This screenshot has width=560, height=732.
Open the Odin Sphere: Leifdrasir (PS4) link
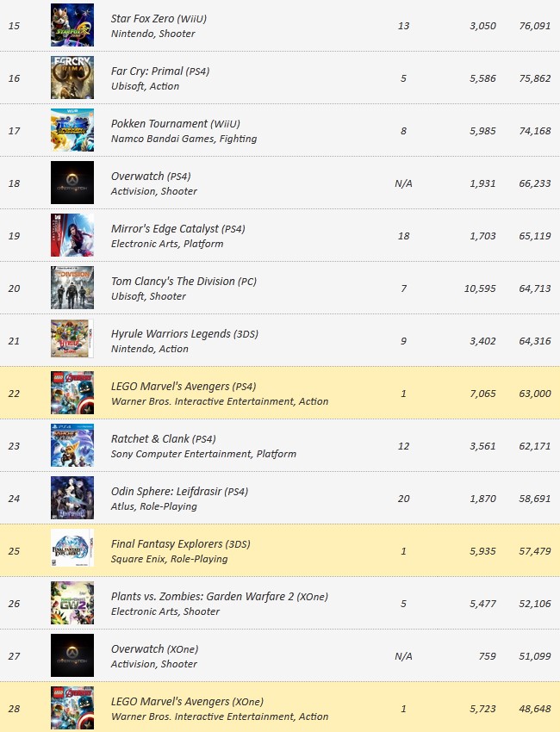point(179,492)
